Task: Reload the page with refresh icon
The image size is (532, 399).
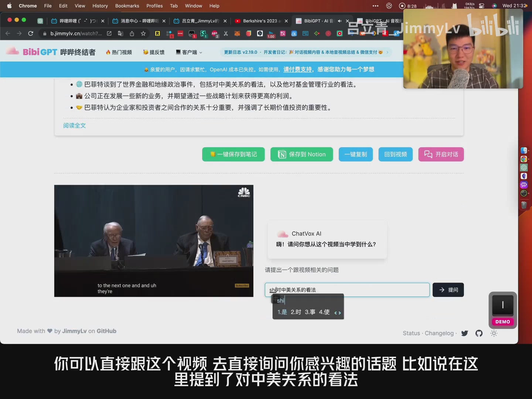Action: click(x=31, y=34)
